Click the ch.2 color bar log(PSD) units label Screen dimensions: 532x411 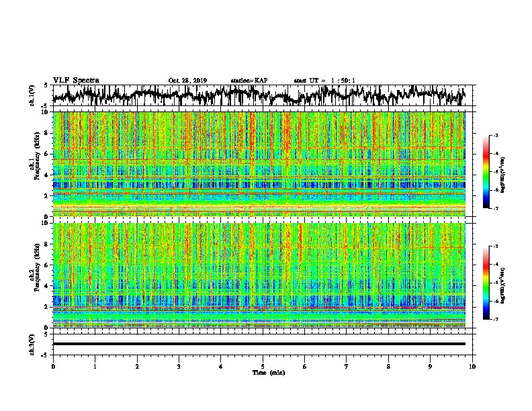tap(503, 285)
